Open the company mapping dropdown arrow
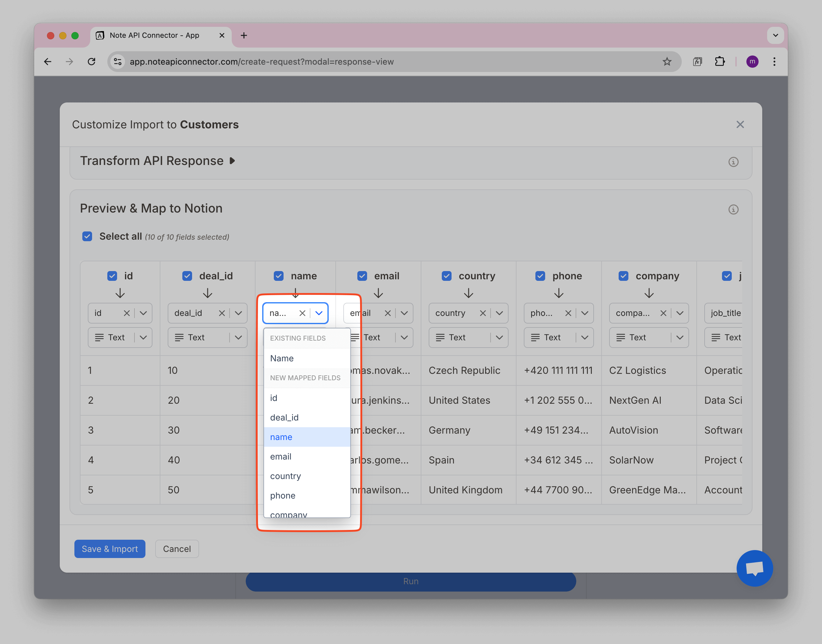Image resolution: width=822 pixels, height=644 pixels. click(680, 313)
